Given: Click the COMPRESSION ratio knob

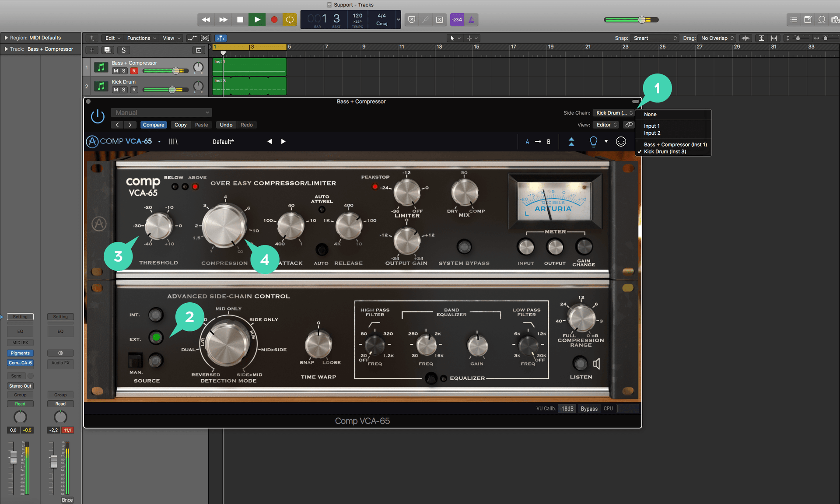Looking at the screenshot, I should pyautogui.click(x=224, y=227).
